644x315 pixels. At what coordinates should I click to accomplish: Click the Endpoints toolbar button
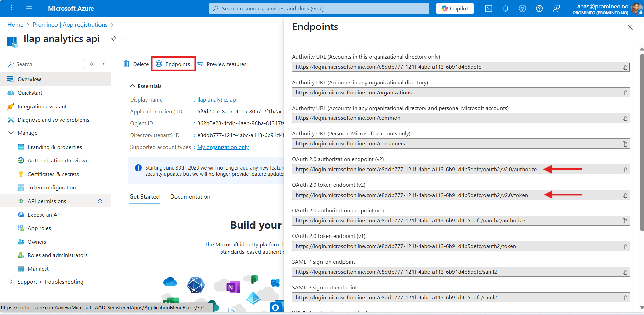click(x=173, y=64)
